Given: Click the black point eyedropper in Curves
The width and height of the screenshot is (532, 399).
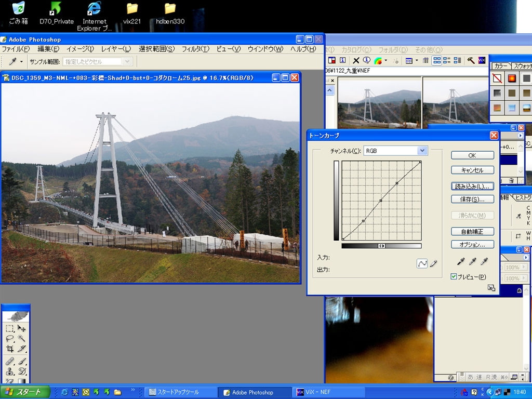Looking at the screenshot, I should point(460,262).
